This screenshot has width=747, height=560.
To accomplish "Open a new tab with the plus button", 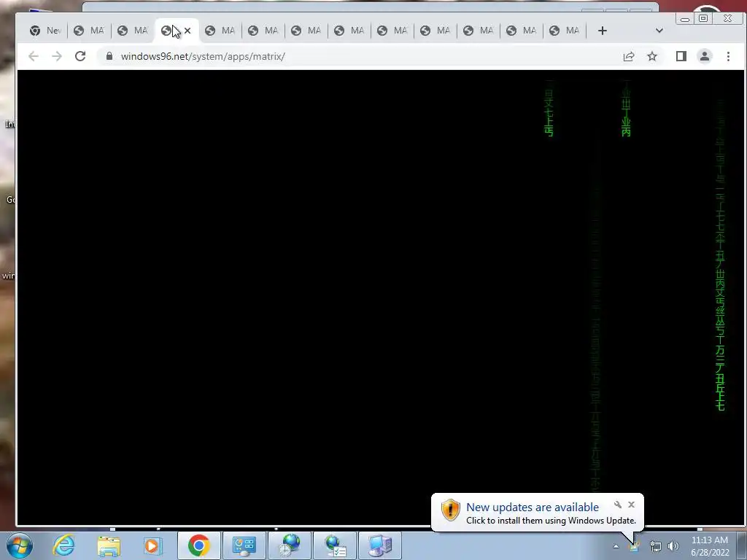I will click(x=602, y=31).
